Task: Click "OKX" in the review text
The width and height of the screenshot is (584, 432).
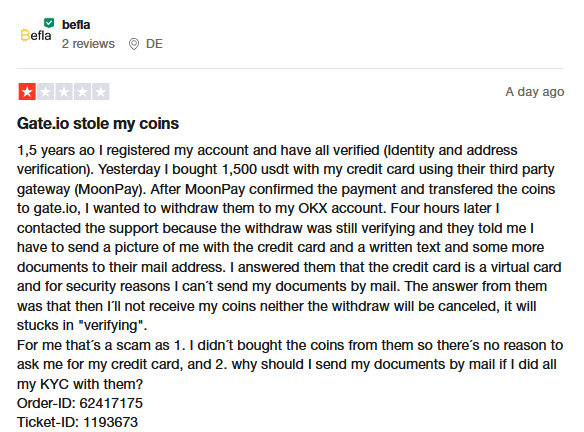Action: (312, 208)
